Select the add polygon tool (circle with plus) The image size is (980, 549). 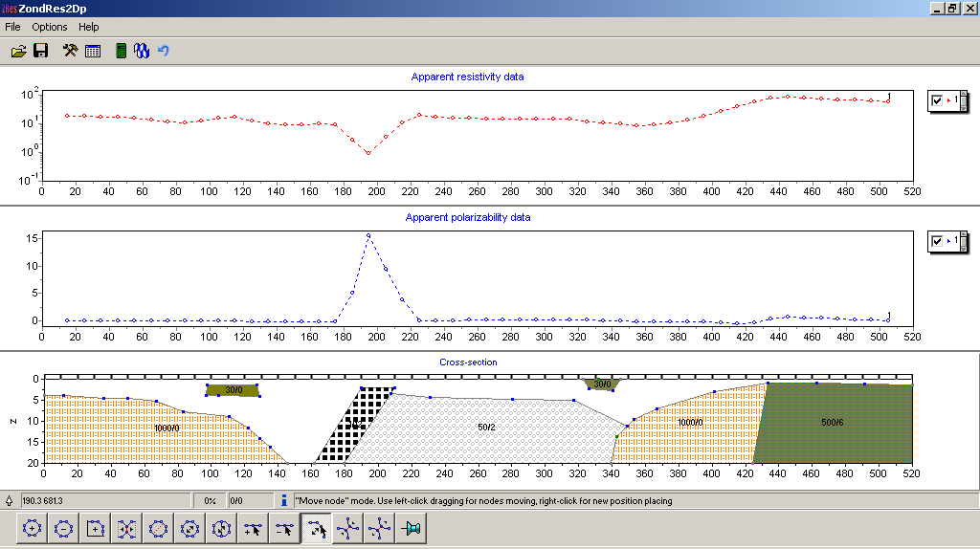coord(33,528)
